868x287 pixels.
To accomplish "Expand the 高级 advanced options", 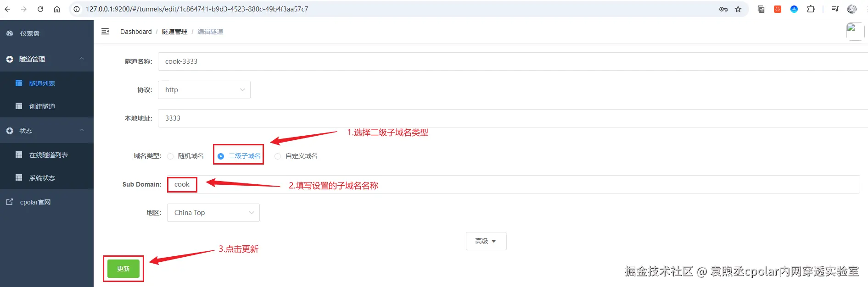I will pyautogui.click(x=486, y=241).
